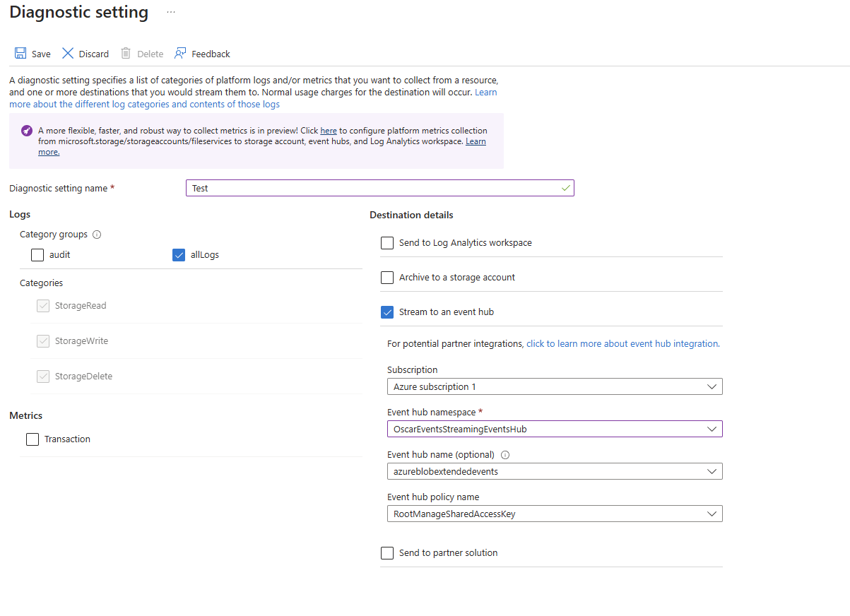Click the purple rocket preview icon
The width and height of the screenshot is (850, 616).
[x=26, y=131]
